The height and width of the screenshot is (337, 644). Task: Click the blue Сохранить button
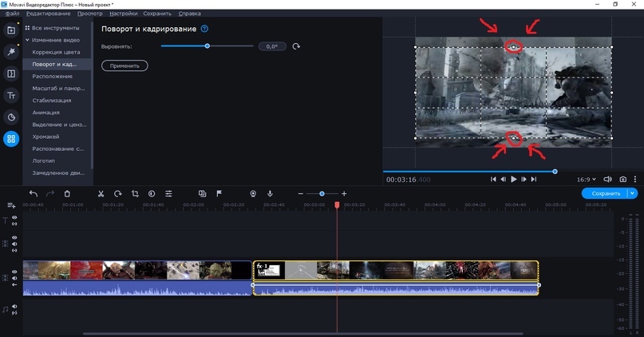tap(605, 193)
